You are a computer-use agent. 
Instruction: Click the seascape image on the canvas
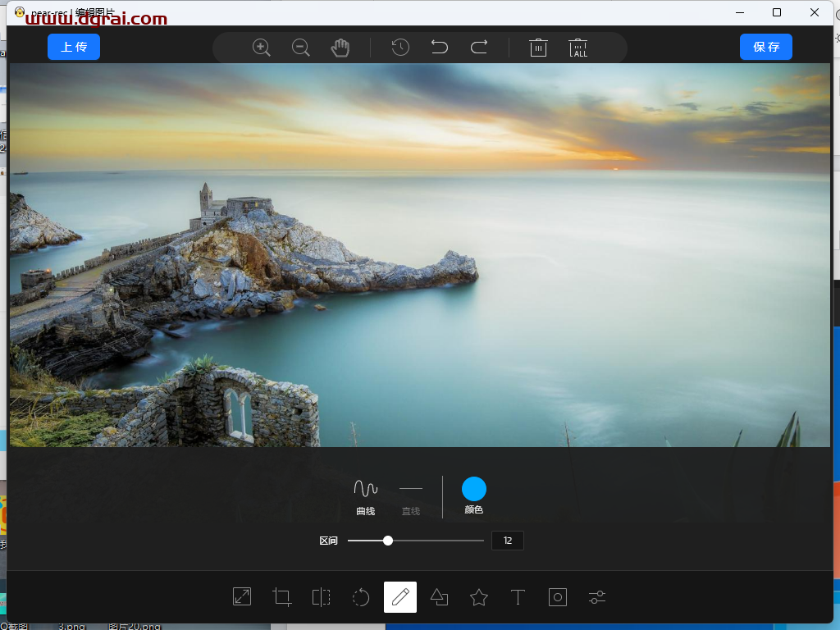click(420, 255)
